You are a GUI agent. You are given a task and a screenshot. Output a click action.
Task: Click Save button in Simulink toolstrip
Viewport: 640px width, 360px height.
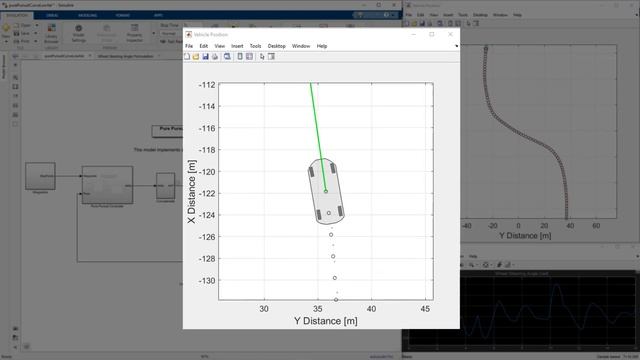click(x=22, y=33)
